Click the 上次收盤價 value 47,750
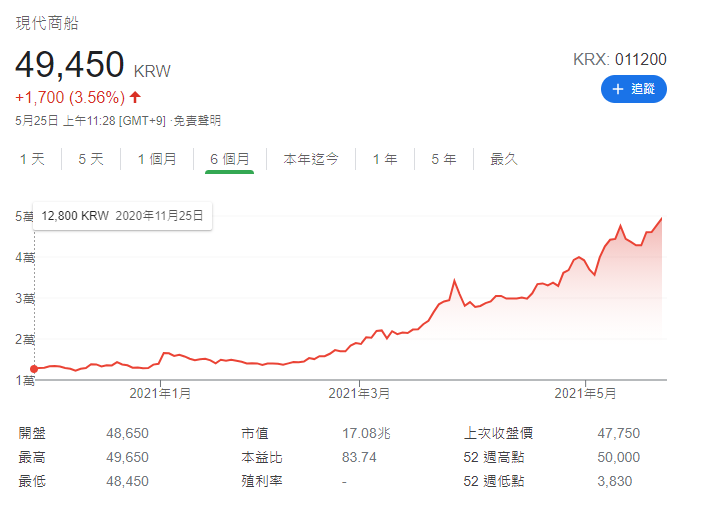Viewport: 714px width, 528px height. pyautogui.click(x=619, y=433)
